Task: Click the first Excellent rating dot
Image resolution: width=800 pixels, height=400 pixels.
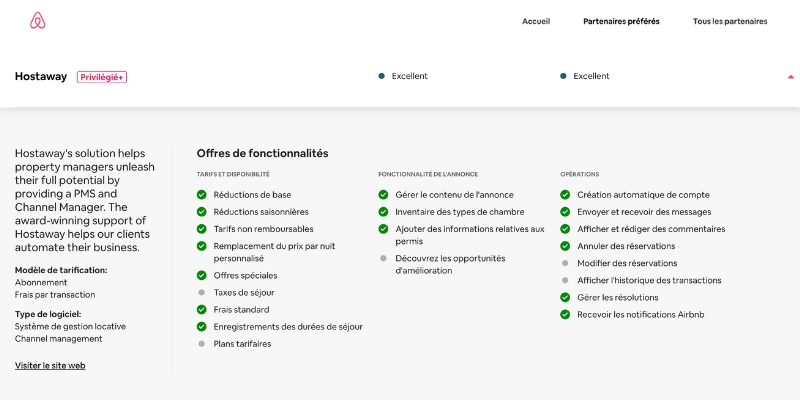Action: click(382, 76)
